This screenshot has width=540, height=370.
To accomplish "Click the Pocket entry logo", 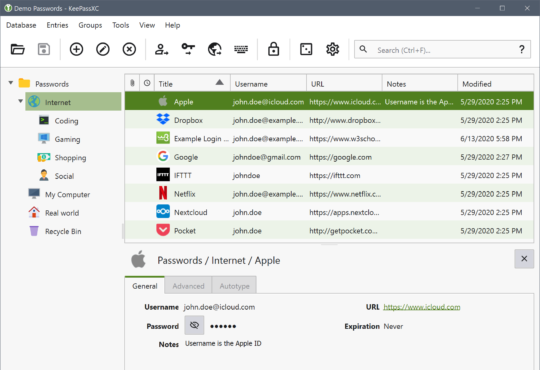I will pyautogui.click(x=163, y=230).
